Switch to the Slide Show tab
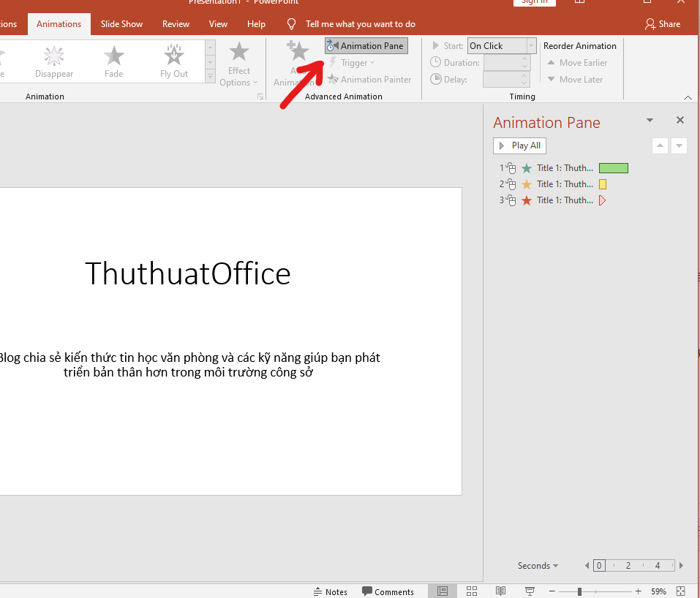Image resolution: width=700 pixels, height=598 pixels. coord(121,23)
